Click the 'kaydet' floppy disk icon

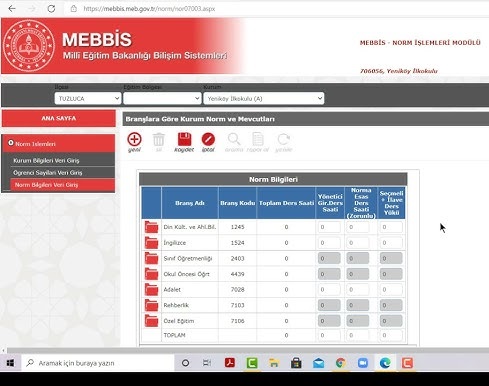[184, 139]
